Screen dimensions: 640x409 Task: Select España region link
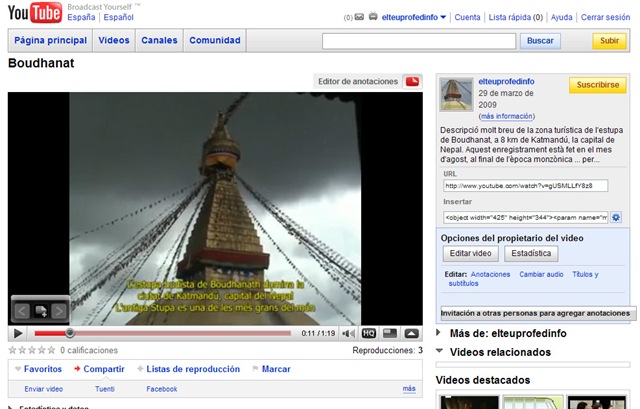point(81,17)
